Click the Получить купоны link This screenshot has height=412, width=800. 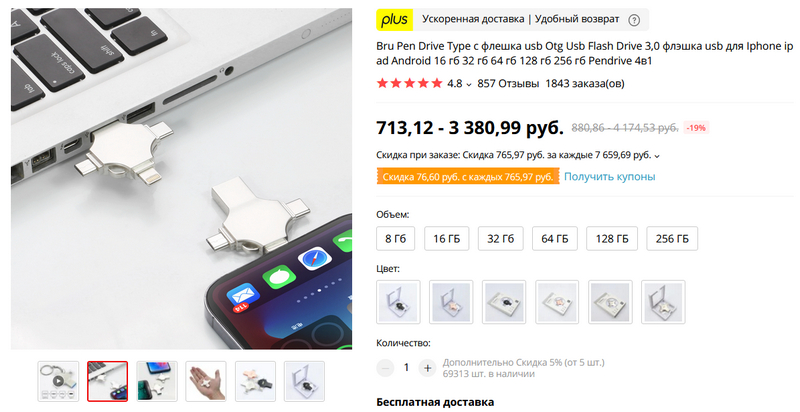tap(609, 176)
